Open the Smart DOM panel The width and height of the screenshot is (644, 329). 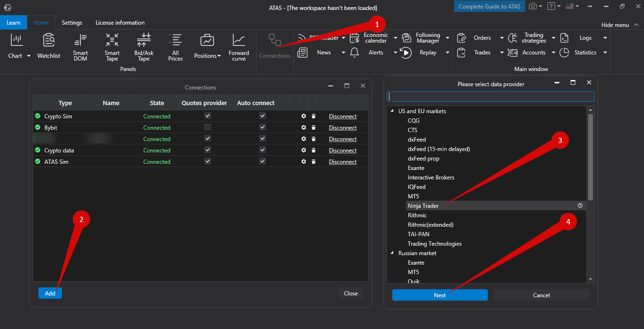(80, 47)
